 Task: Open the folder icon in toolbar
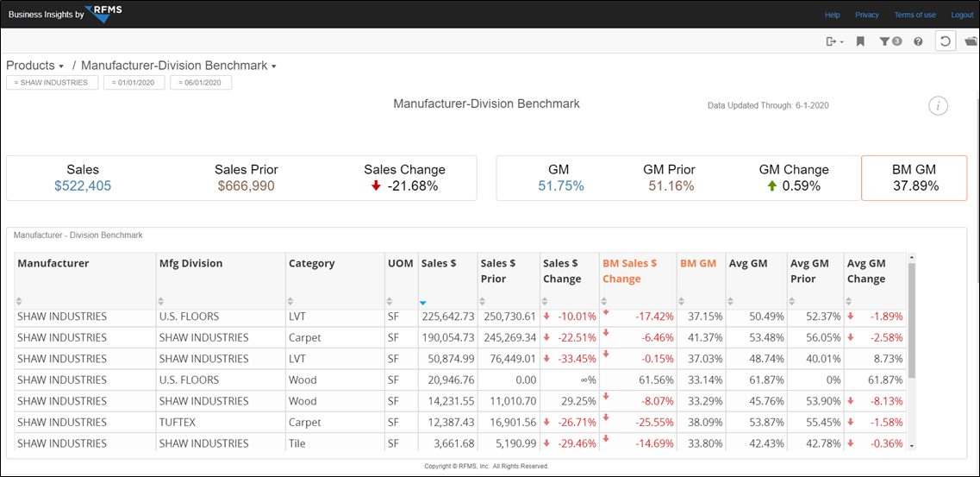tap(971, 41)
